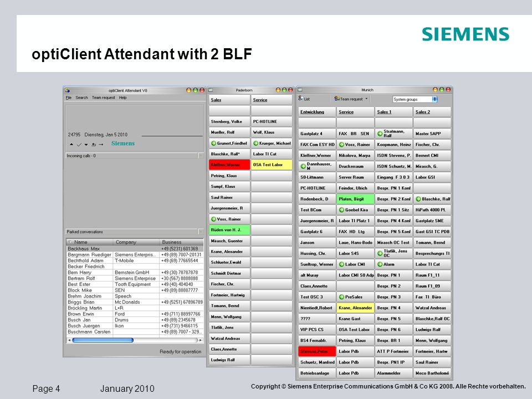This screenshot has height=399, width=532.
Task: Click the Munich window title bar icon
Action: click(x=300, y=90)
